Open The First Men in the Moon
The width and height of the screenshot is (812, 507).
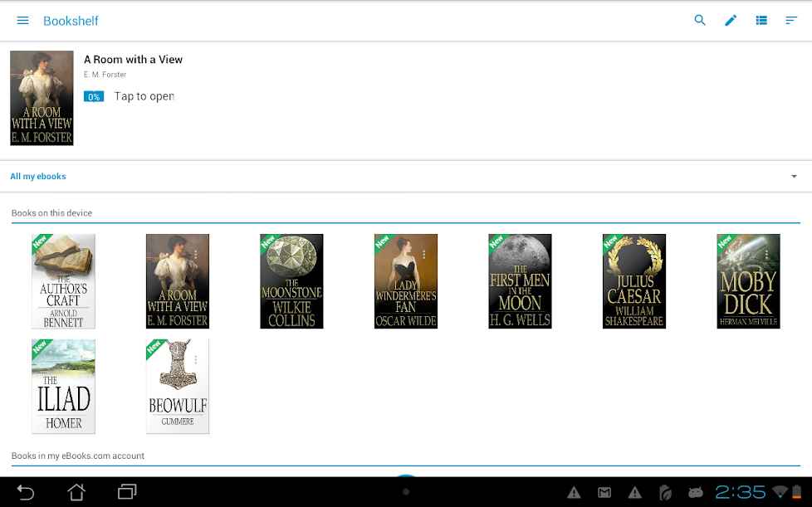520,281
